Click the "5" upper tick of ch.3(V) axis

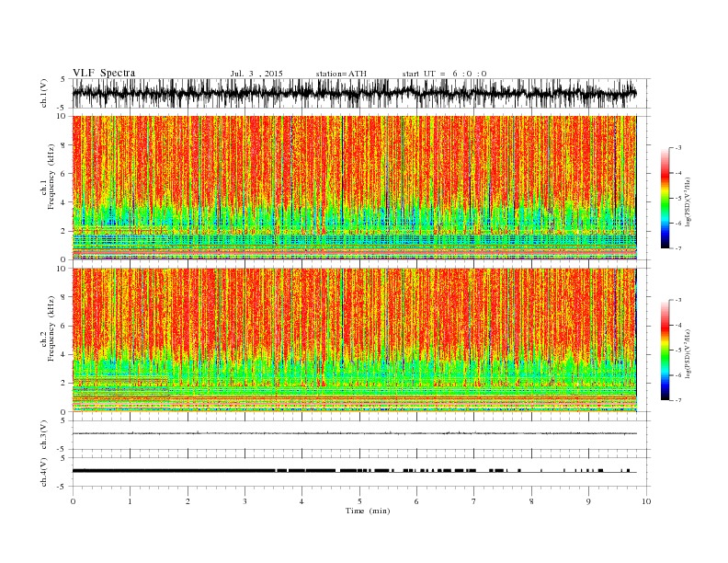coord(64,420)
